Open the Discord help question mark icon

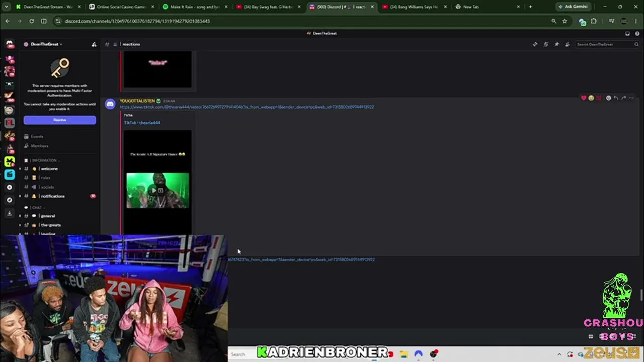tap(637, 33)
